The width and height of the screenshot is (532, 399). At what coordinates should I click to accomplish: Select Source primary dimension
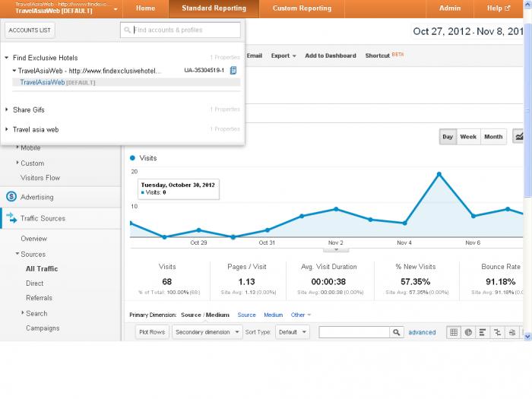[x=247, y=315]
